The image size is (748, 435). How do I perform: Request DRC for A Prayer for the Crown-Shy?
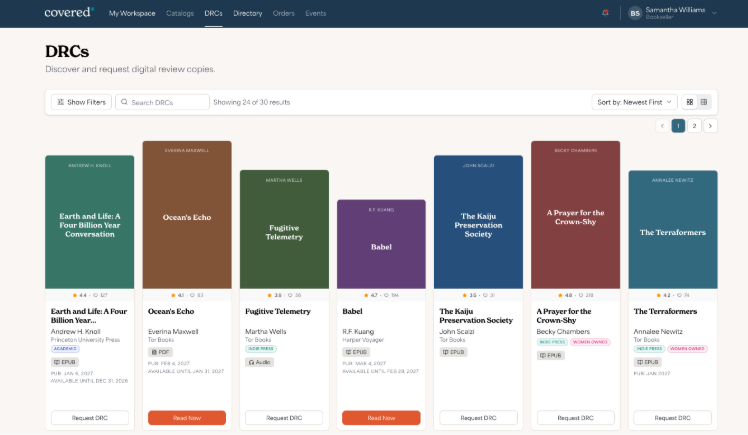pos(576,418)
